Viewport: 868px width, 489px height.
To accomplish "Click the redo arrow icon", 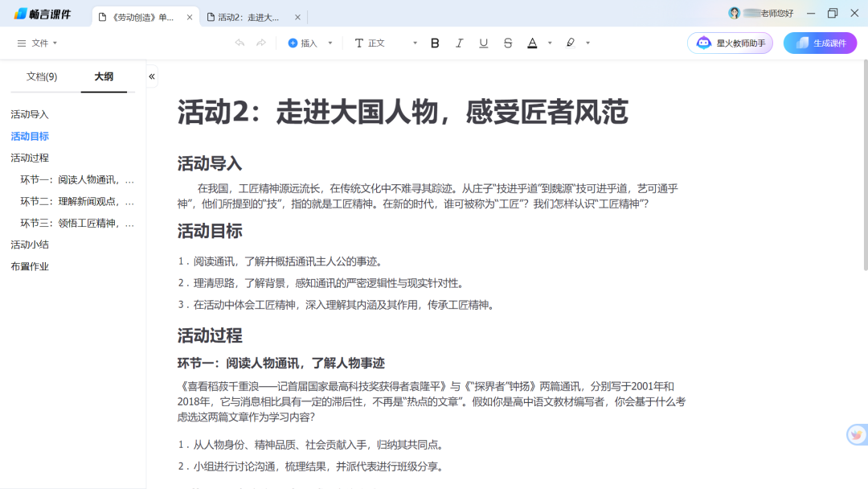I will pyautogui.click(x=260, y=44).
